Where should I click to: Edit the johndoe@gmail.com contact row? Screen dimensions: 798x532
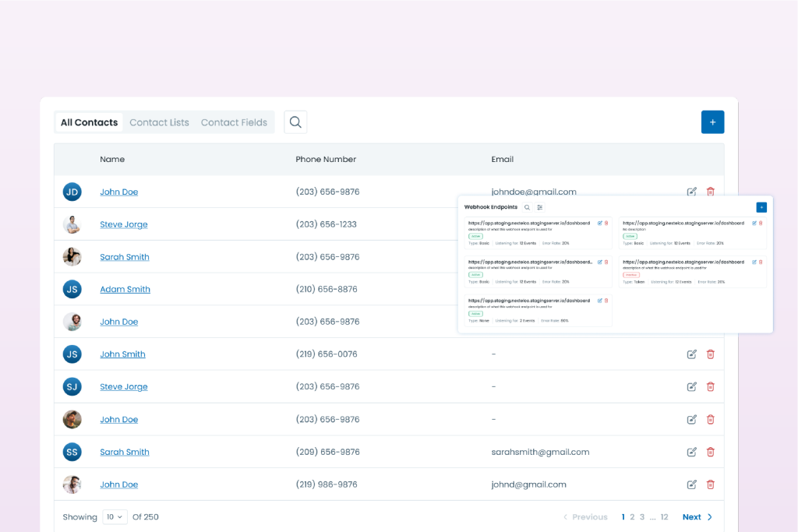(691, 192)
